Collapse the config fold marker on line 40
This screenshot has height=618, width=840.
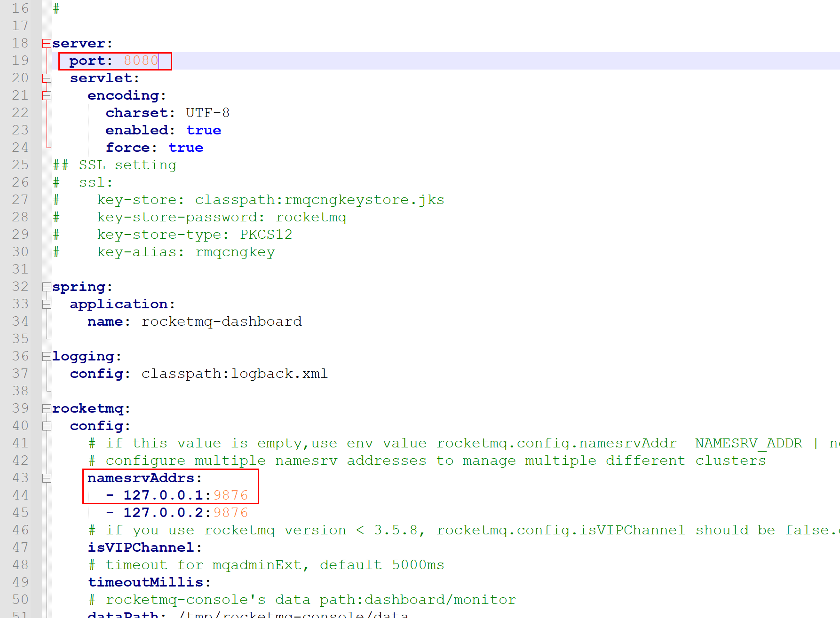[x=47, y=426]
